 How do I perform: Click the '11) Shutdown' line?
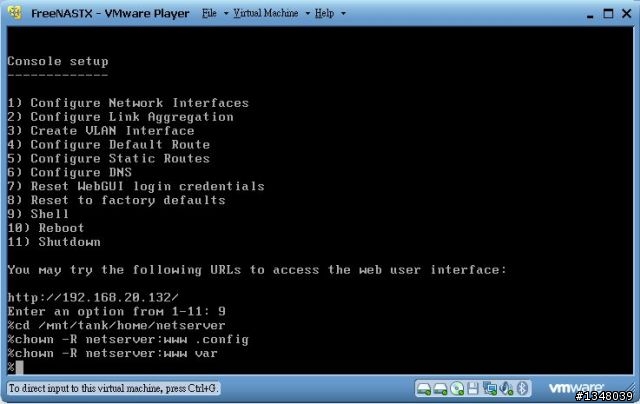pos(54,242)
